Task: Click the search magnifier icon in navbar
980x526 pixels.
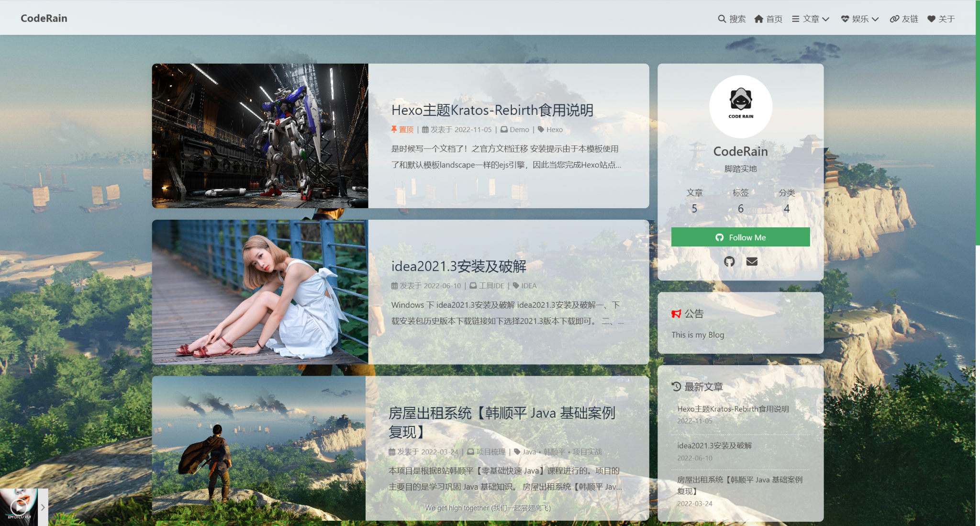Action: point(722,19)
